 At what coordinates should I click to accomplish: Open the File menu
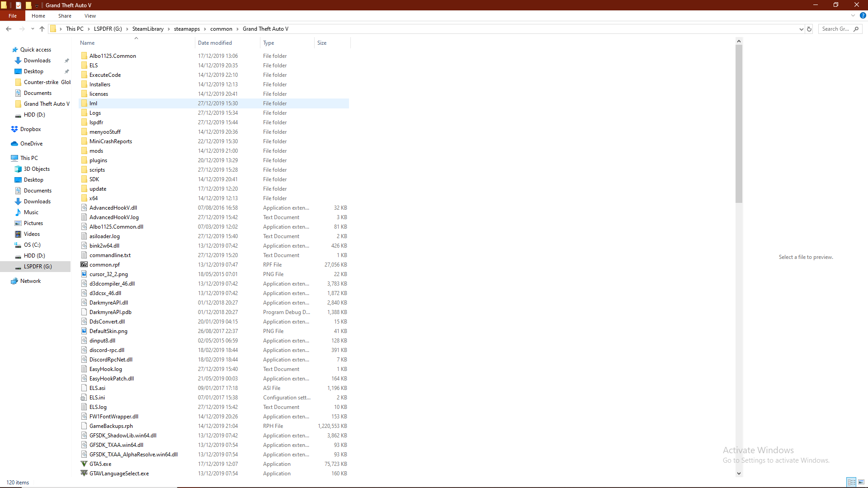(13, 16)
